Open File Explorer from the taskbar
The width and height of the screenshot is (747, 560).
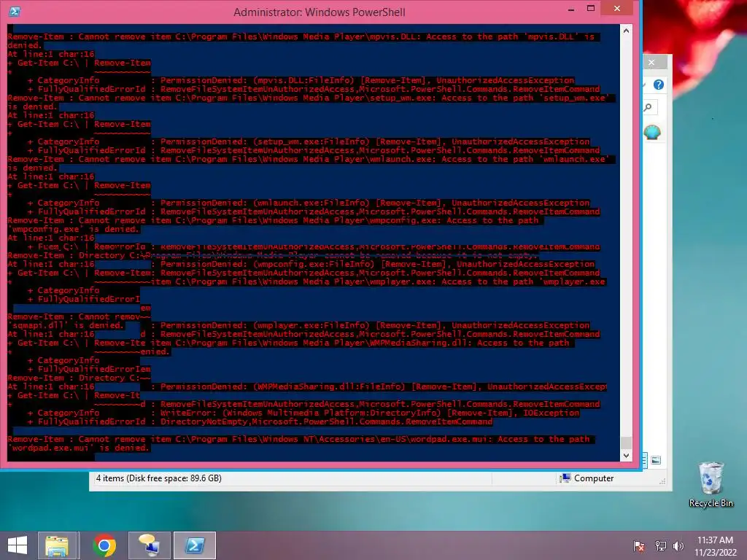(57, 545)
